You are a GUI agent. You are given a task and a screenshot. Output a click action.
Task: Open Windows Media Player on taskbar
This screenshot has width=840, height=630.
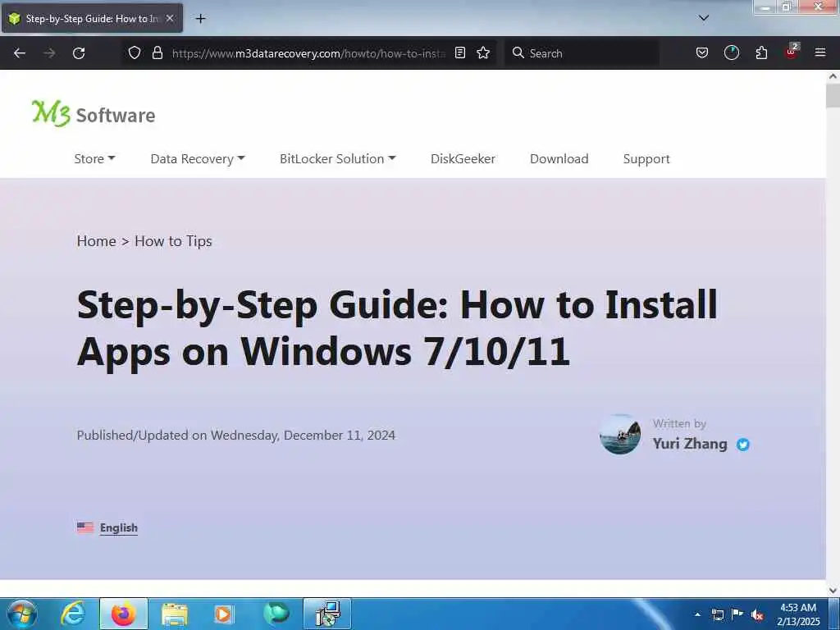click(223, 614)
